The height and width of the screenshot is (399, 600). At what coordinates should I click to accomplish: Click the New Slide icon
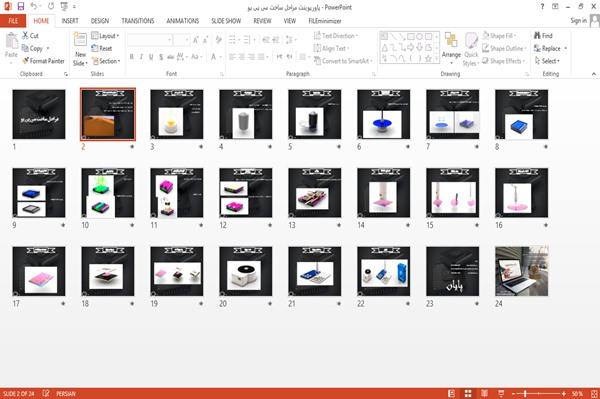tap(80, 40)
